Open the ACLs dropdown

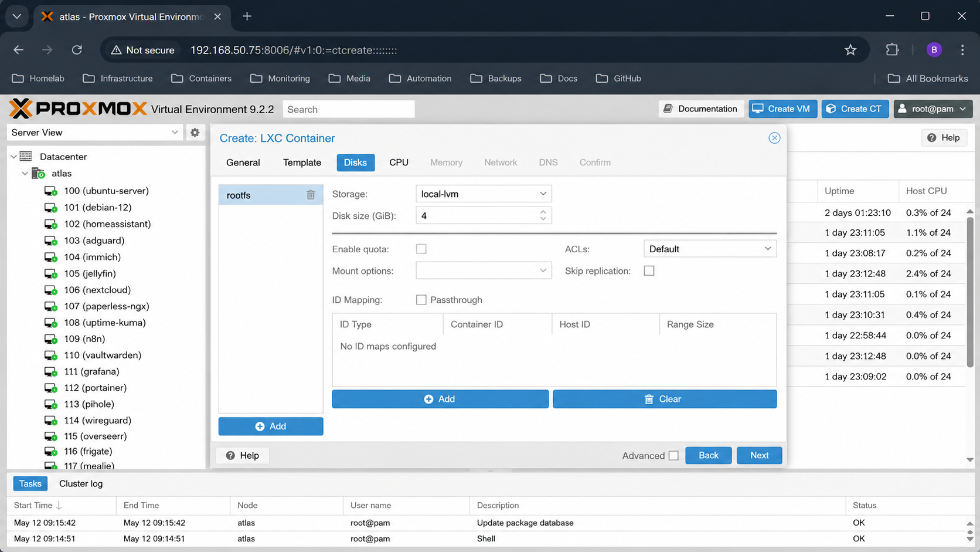710,249
